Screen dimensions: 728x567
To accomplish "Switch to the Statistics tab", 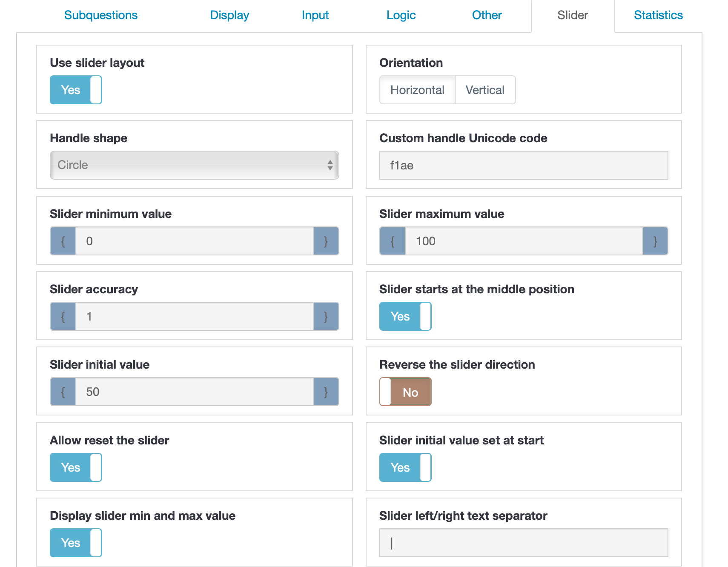I will tap(658, 15).
